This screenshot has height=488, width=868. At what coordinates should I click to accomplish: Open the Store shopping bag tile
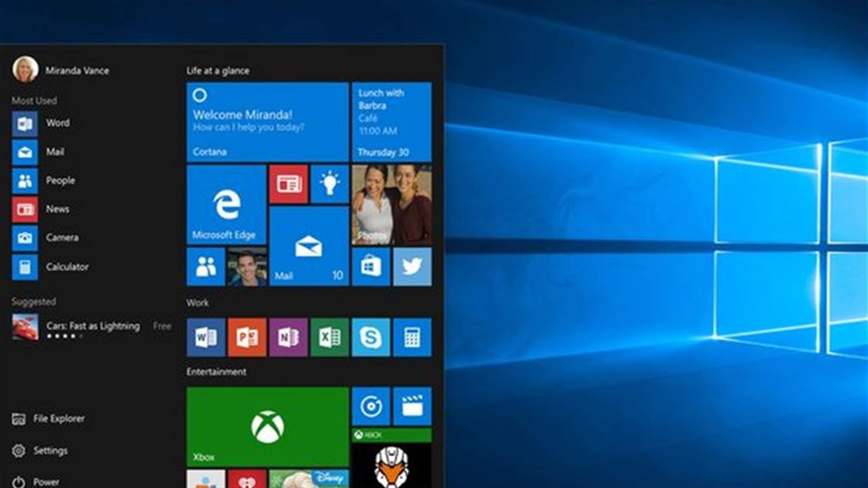(x=371, y=267)
